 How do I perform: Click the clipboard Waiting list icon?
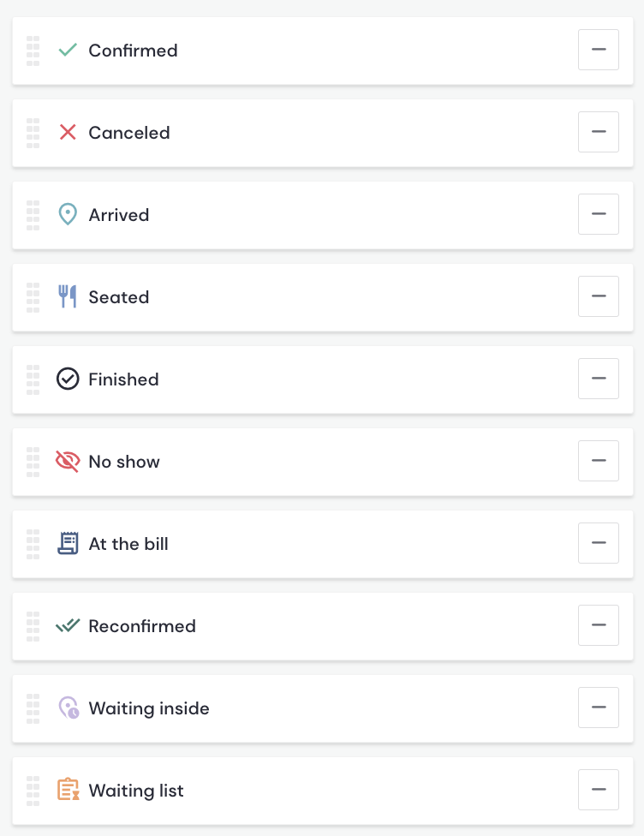pyautogui.click(x=68, y=791)
